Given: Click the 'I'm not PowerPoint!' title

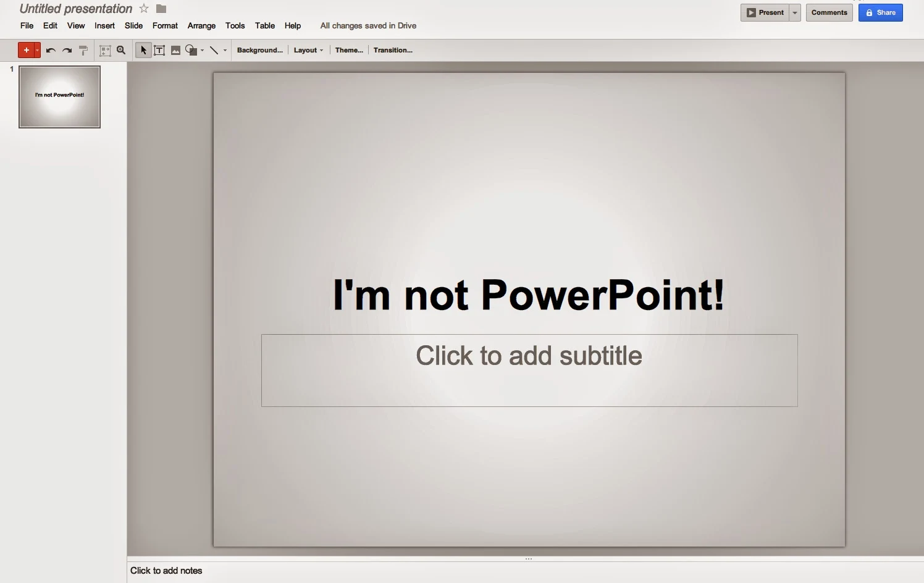Looking at the screenshot, I should click(529, 295).
